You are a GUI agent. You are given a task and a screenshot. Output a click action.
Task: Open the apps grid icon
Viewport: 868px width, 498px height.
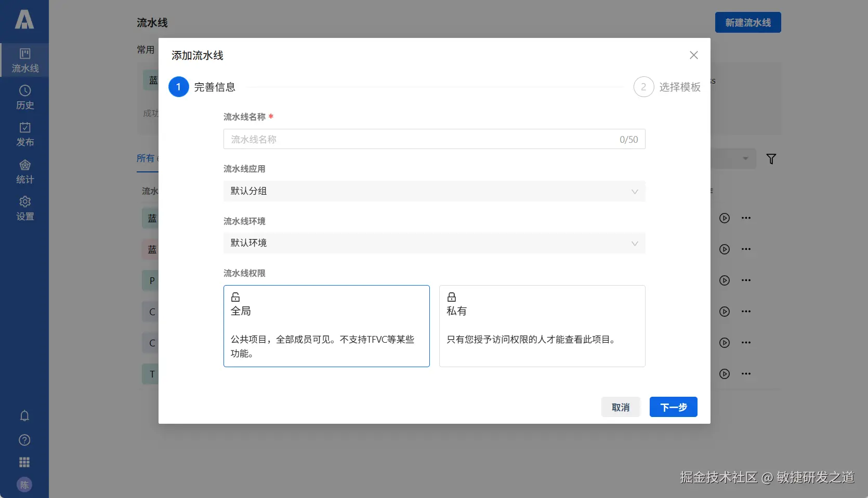(24, 462)
